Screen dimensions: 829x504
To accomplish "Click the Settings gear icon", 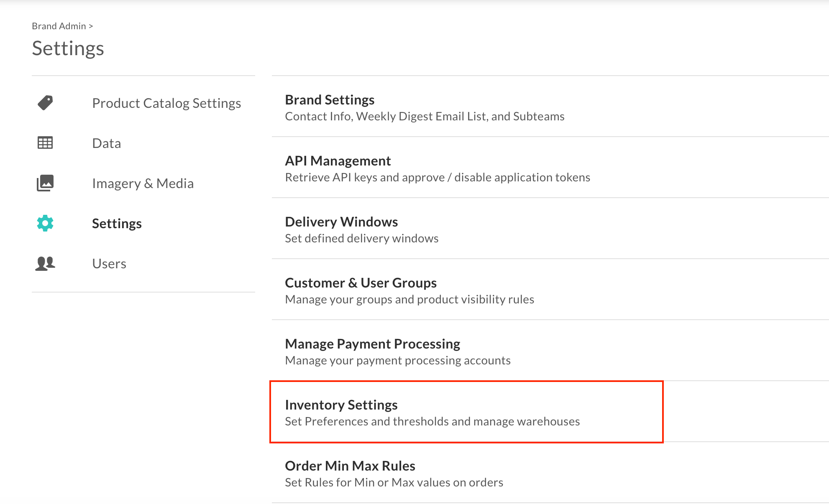I will click(x=45, y=223).
